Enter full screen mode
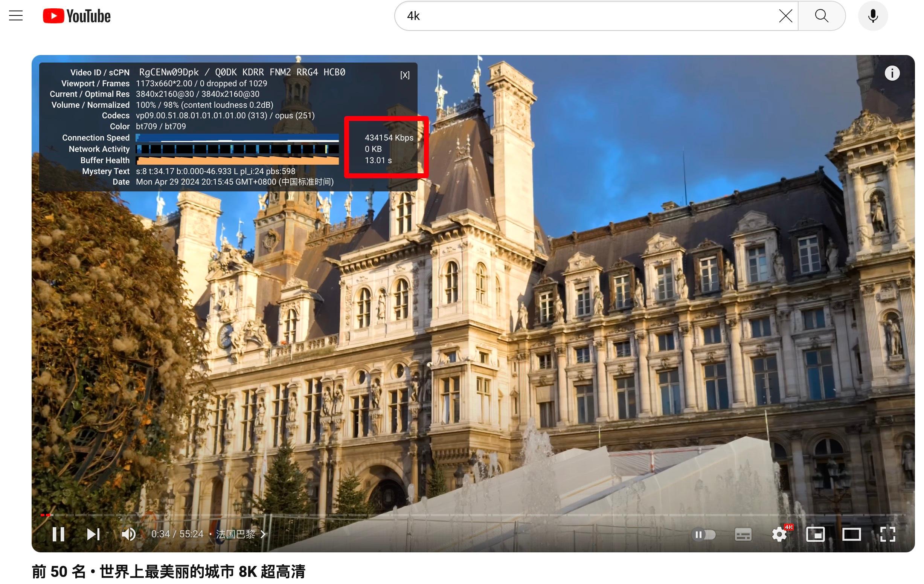 [x=887, y=534]
